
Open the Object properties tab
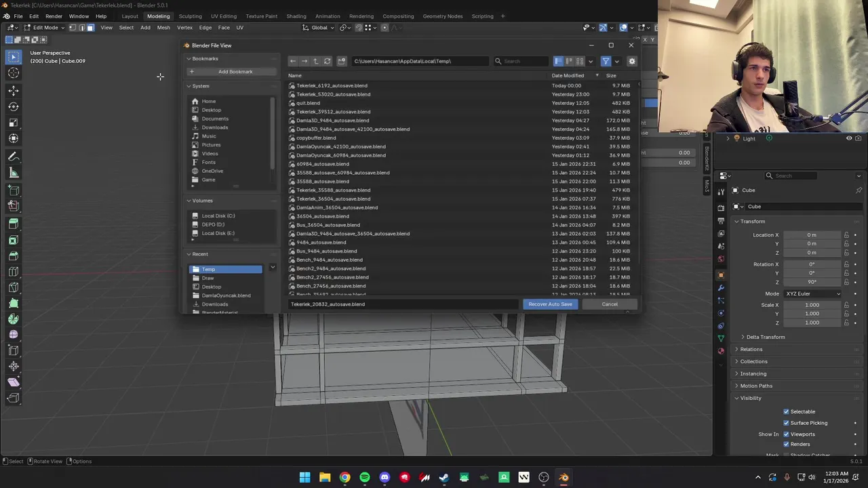click(721, 275)
